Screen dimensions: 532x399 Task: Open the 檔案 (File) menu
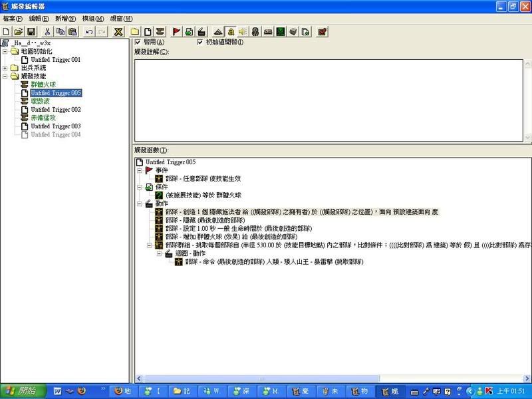(x=12, y=19)
